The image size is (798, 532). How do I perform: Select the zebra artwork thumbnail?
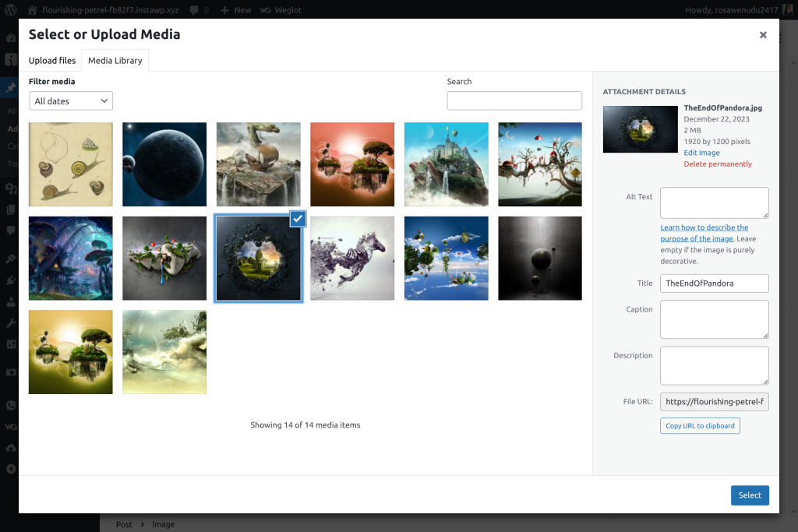pos(352,258)
